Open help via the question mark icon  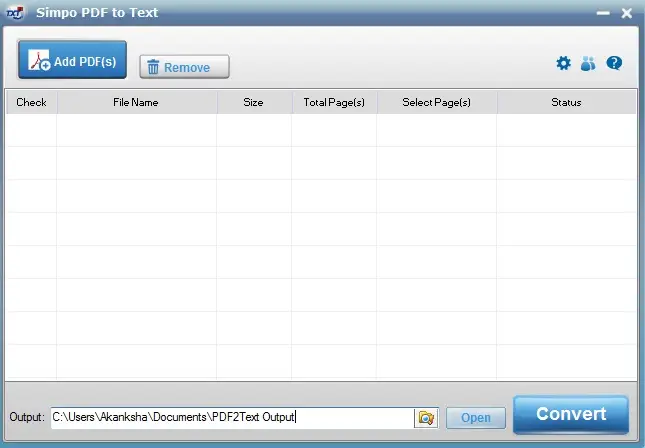click(614, 63)
